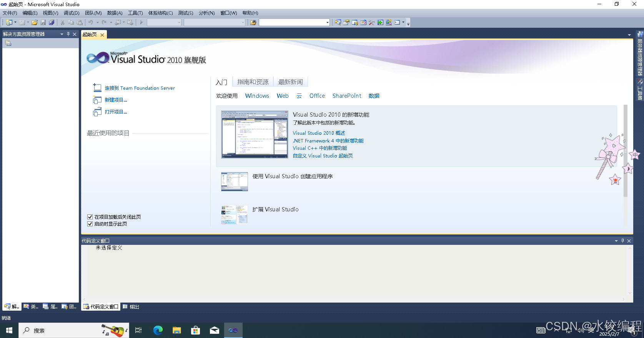The width and height of the screenshot is (644, 338).
Task: Open Properties Window toolbar icon
Action: 346,22
